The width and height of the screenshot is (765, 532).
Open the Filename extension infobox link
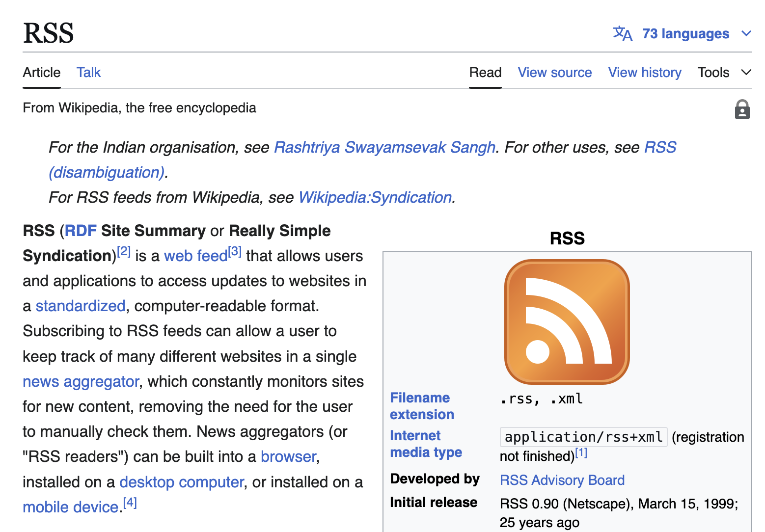point(422,406)
